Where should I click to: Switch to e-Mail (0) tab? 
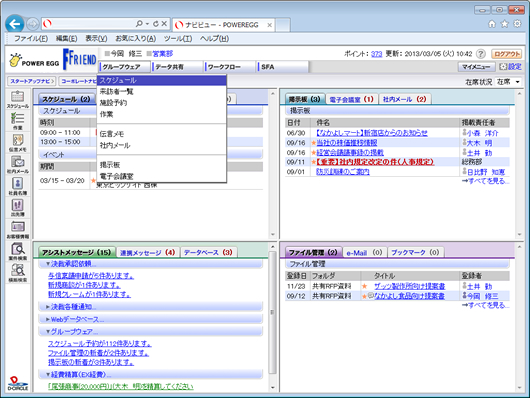coord(364,253)
